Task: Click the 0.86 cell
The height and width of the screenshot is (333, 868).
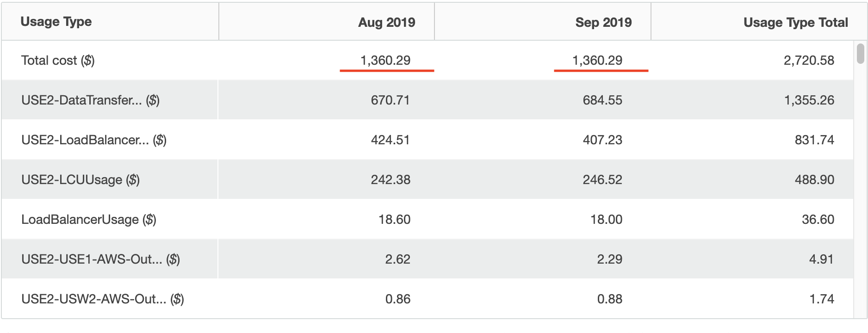Action: click(398, 299)
